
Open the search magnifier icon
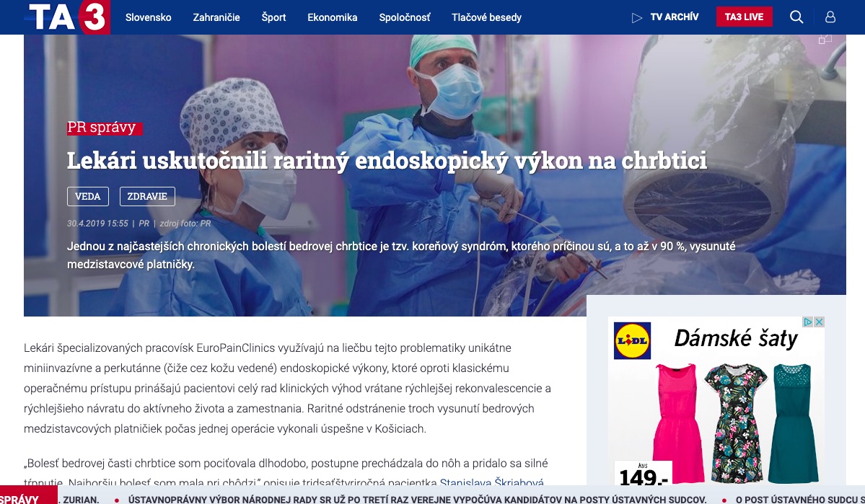[796, 17]
